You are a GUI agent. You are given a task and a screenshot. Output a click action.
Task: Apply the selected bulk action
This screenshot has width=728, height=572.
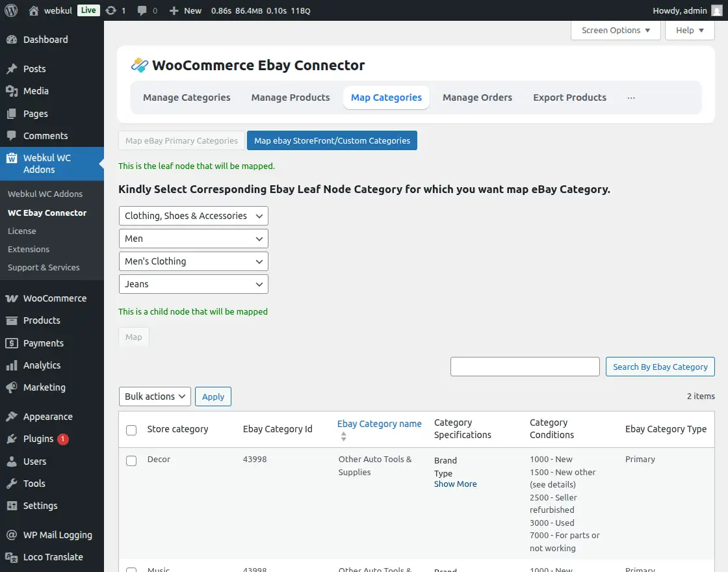click(213, 396)
